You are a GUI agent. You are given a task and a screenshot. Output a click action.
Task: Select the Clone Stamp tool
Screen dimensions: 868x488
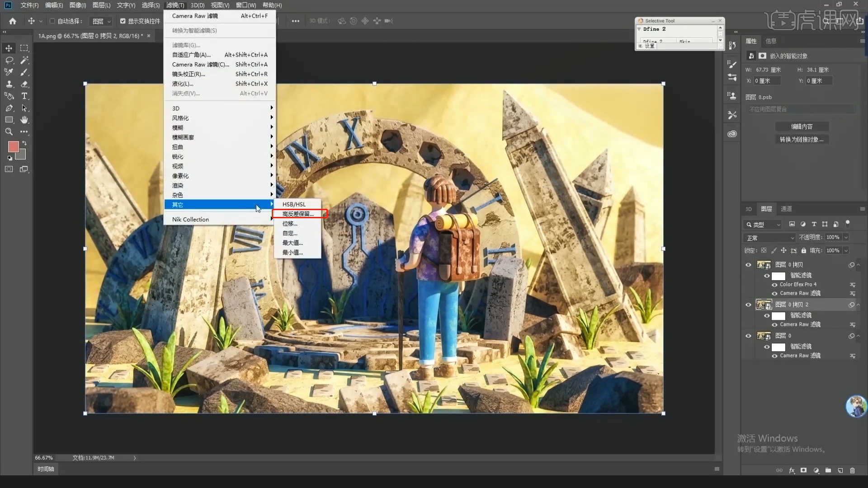[x=9, y=84]
